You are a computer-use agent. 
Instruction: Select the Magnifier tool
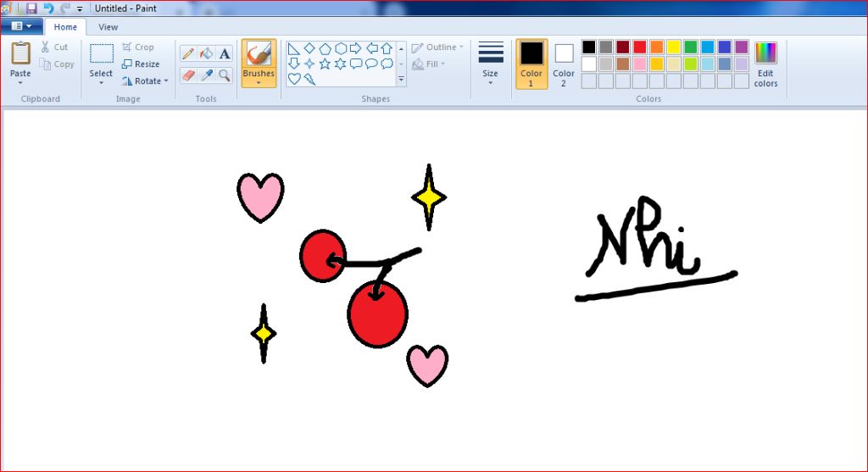coord(224,75)
